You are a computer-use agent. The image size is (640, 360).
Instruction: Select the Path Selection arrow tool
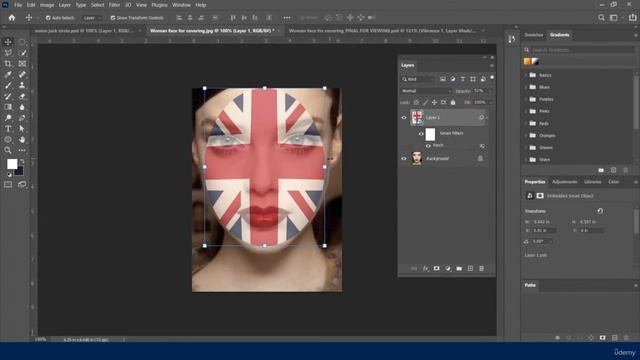pos(22,129)
